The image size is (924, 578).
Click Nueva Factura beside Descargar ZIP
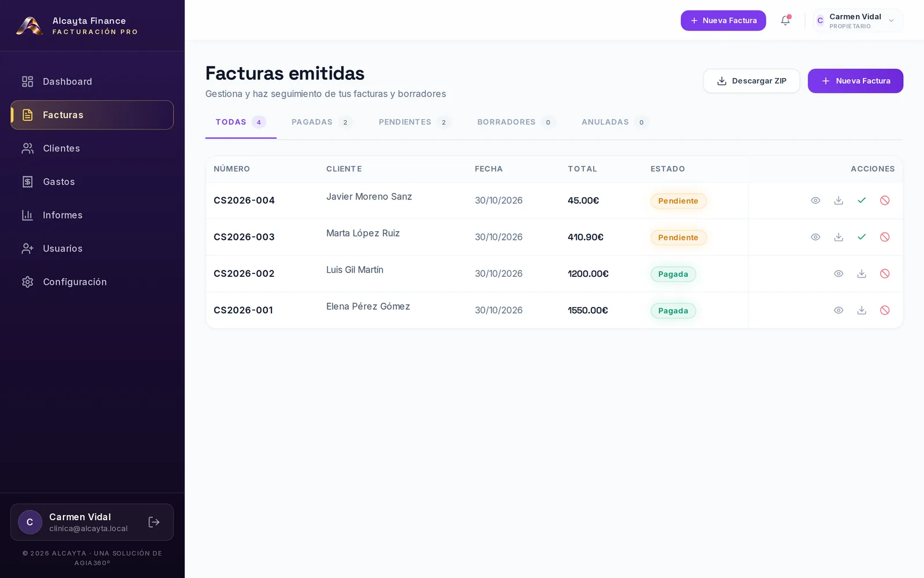click(x=855, y=81)
